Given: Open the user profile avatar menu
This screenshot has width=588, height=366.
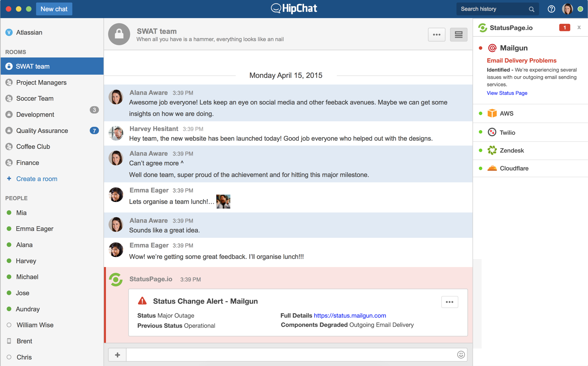Looking at the screenshot, I should pyautogui.click(x=567, y=9).
